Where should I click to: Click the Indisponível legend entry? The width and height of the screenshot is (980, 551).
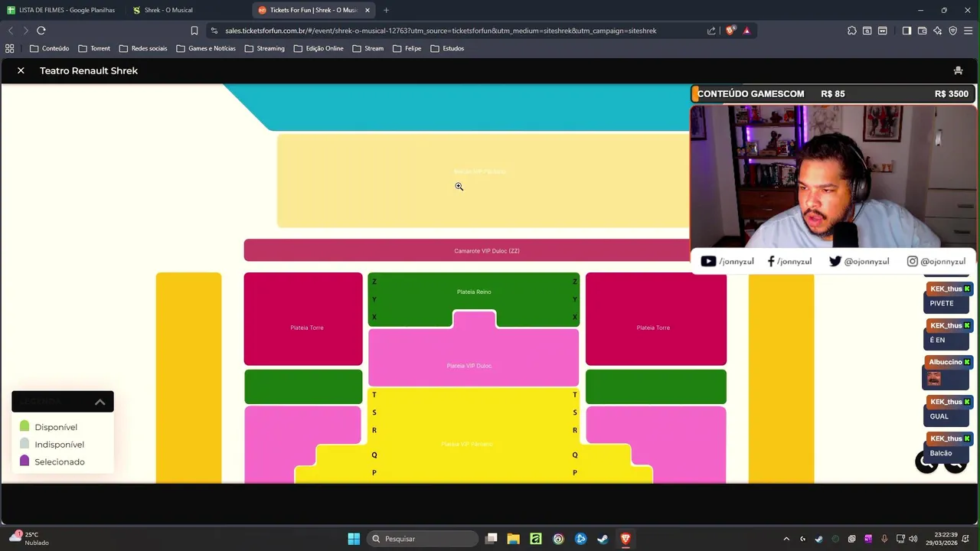[52, 445]
